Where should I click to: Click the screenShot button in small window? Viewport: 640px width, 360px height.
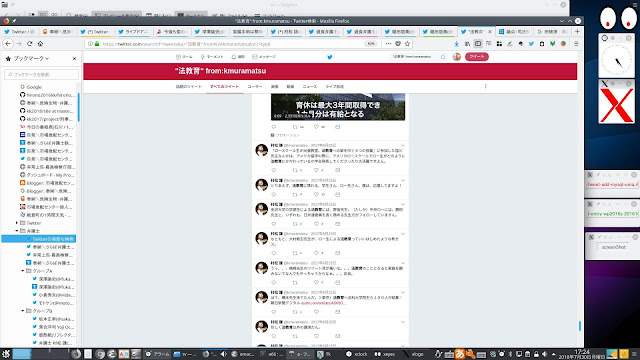coord(613,247)
